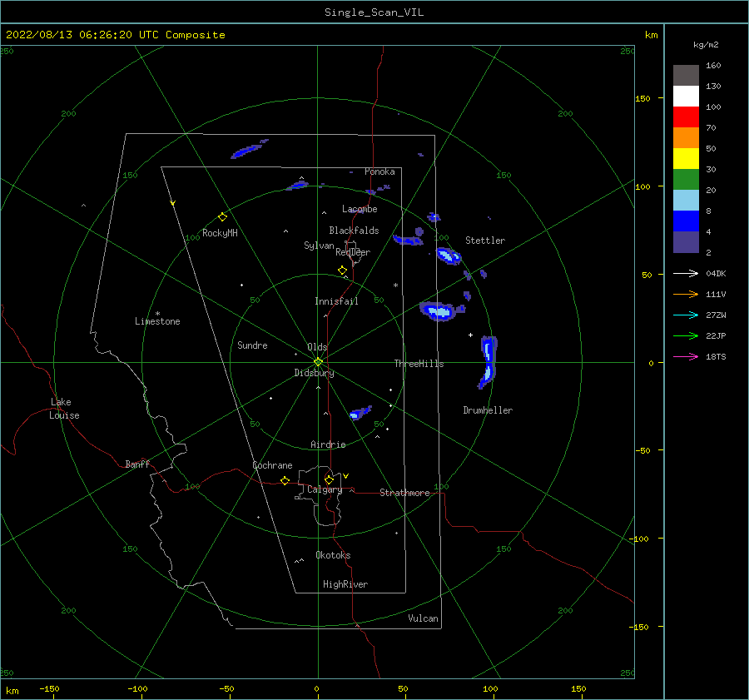Screen dimensions: 749x700
Task: Click the purple 2-4 legend swatch
Action: (x=686, y=241)
